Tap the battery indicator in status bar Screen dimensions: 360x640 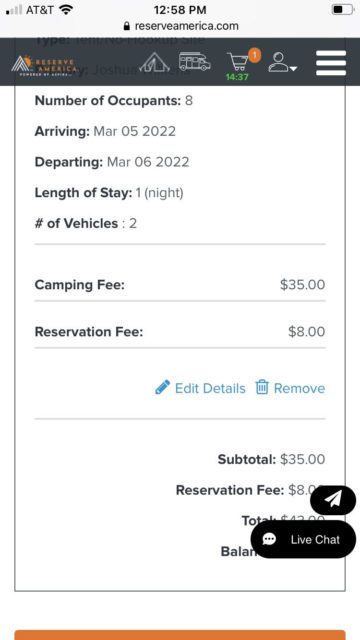pyautogui.click(x=342, y=10)
